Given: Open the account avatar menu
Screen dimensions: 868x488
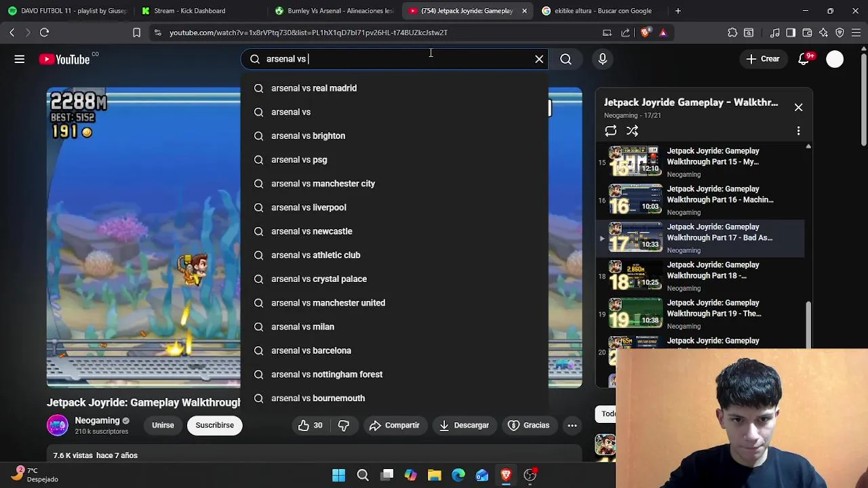Looking at the screenshot, I should [835, 59].
